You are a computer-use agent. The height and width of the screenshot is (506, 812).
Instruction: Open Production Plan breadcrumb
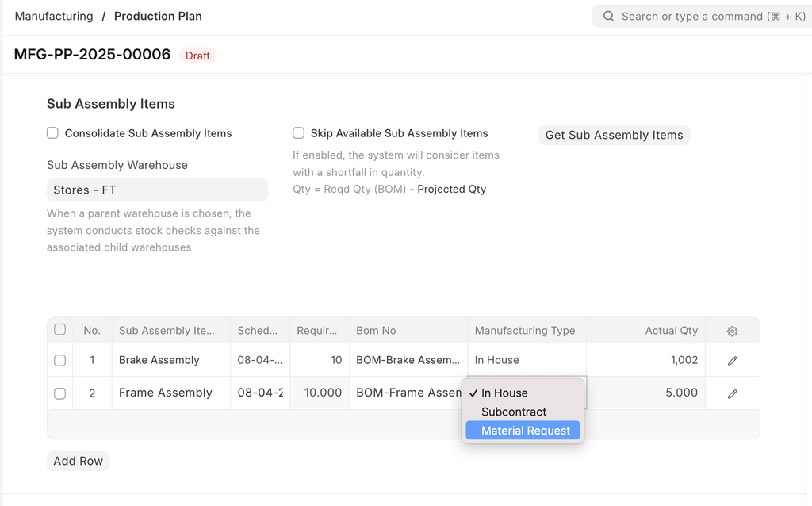tap(158, 16)
